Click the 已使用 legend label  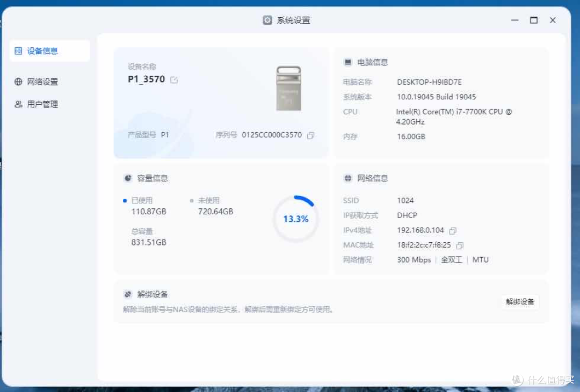click(142, 200)
